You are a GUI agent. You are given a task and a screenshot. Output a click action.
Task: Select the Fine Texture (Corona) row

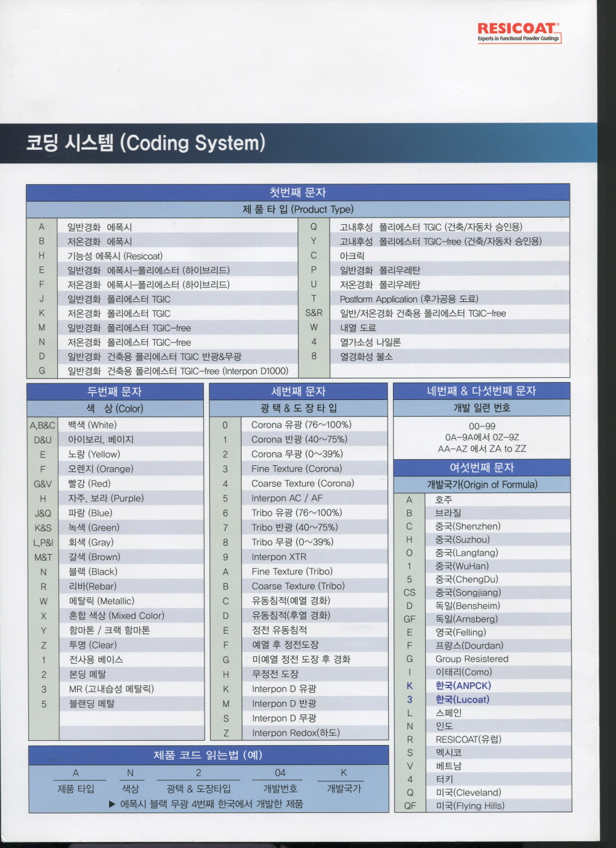click(x=296, y=469)
